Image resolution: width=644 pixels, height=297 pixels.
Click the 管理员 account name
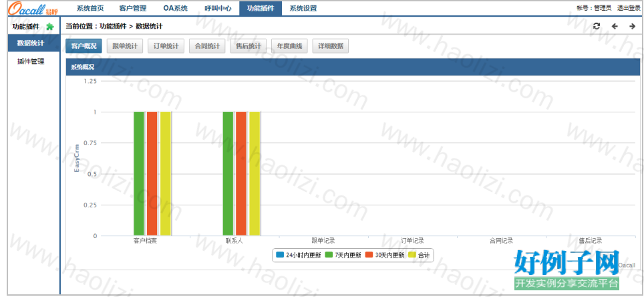[x=603, y=8]
